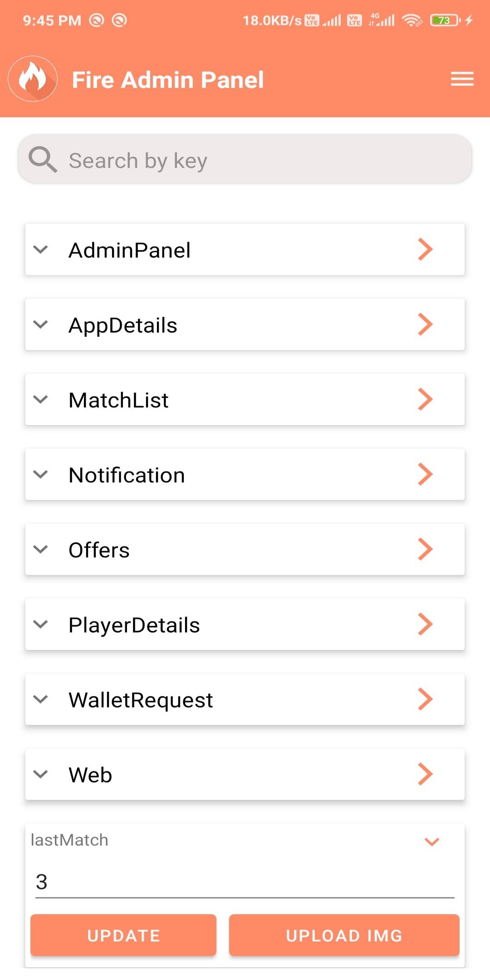Select the Offers tree item label

[99, 550]
